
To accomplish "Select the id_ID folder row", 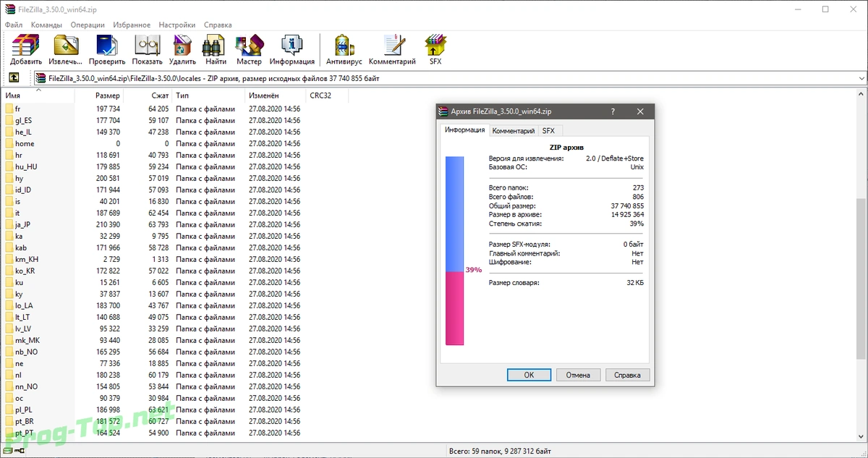I will [152, 190].
